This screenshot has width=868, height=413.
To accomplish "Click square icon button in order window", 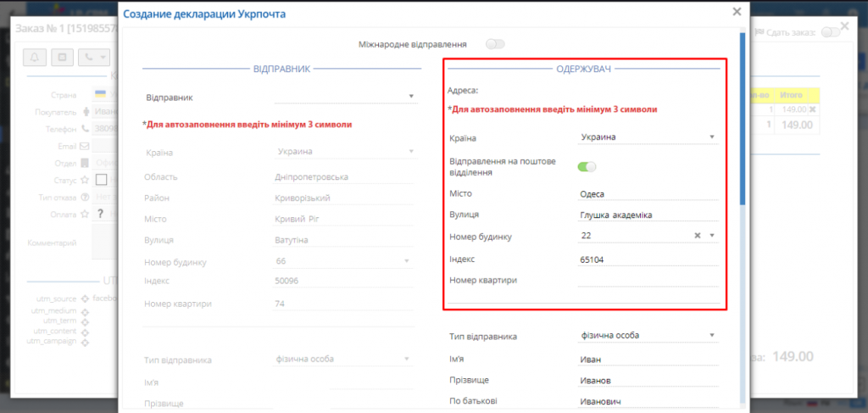I will (x=62, y=57).
